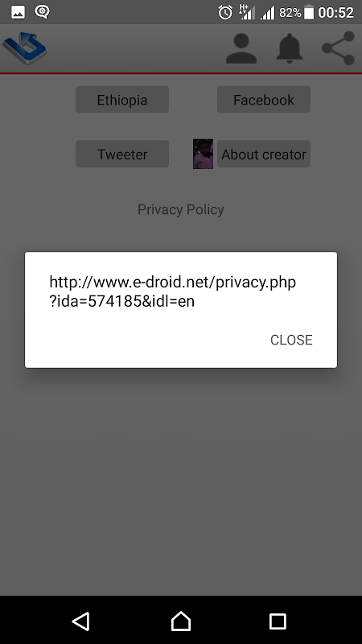Open the About creator button
Viewport: 362px width, 644px height.
[x=264, y=154]
